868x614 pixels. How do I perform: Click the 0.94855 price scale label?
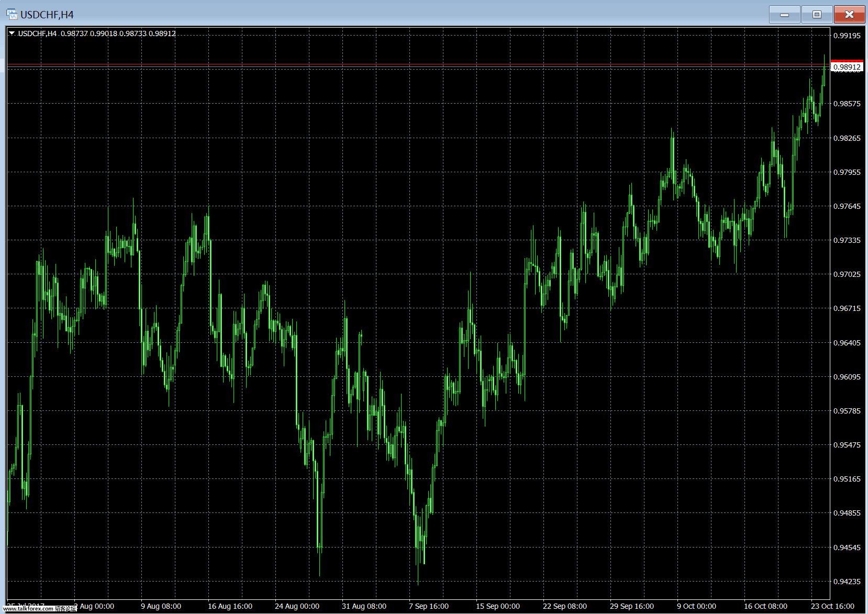tap(847, 513)
